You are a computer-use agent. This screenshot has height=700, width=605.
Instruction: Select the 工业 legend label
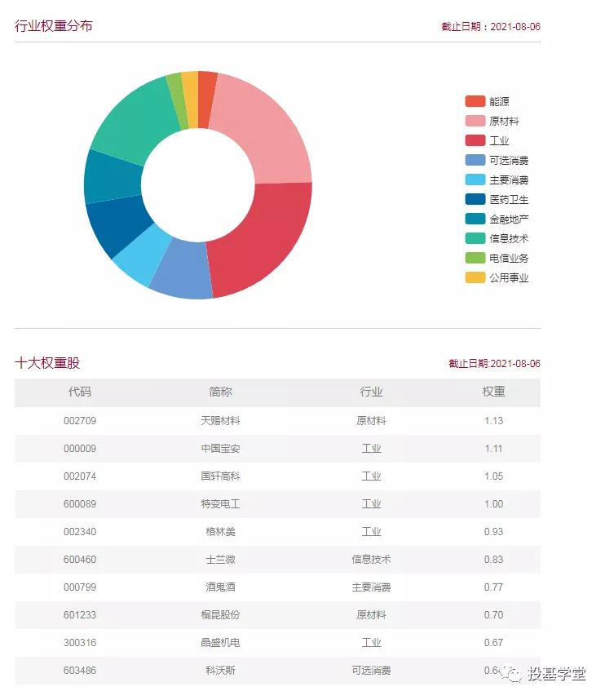499,140
